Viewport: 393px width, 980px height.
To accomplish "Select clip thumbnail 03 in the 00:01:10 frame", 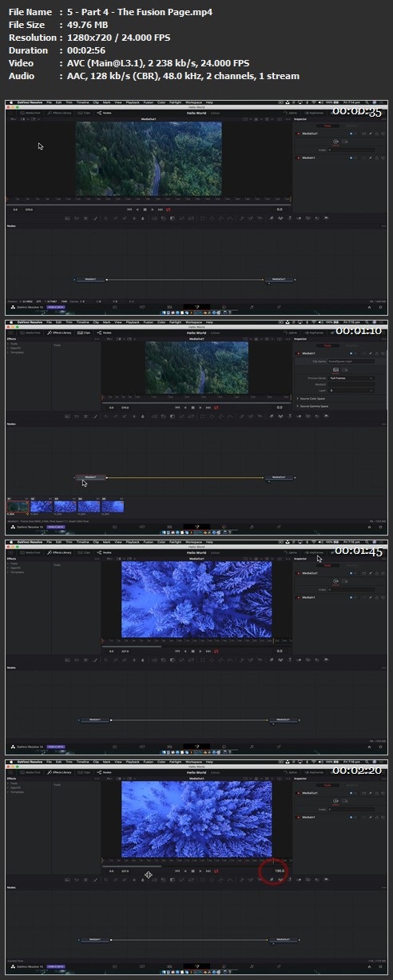I will click(x=65, y=506).
